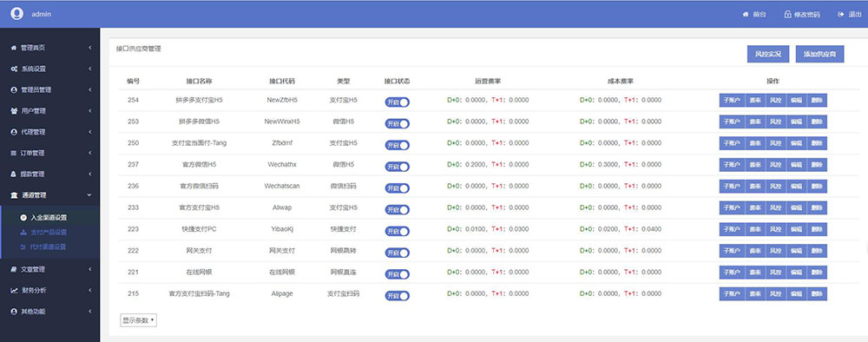Open the 支付产品设置 submenu item
The height and width of the screenshot is (342, 868).
tap(49, 233)
